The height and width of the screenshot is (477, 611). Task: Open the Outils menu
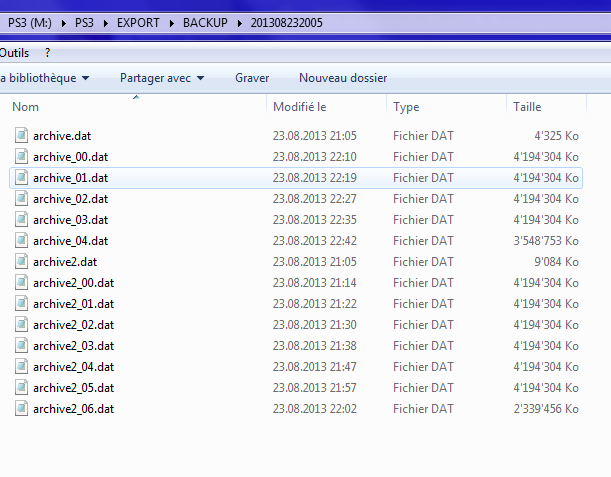(x=14, y=53)
